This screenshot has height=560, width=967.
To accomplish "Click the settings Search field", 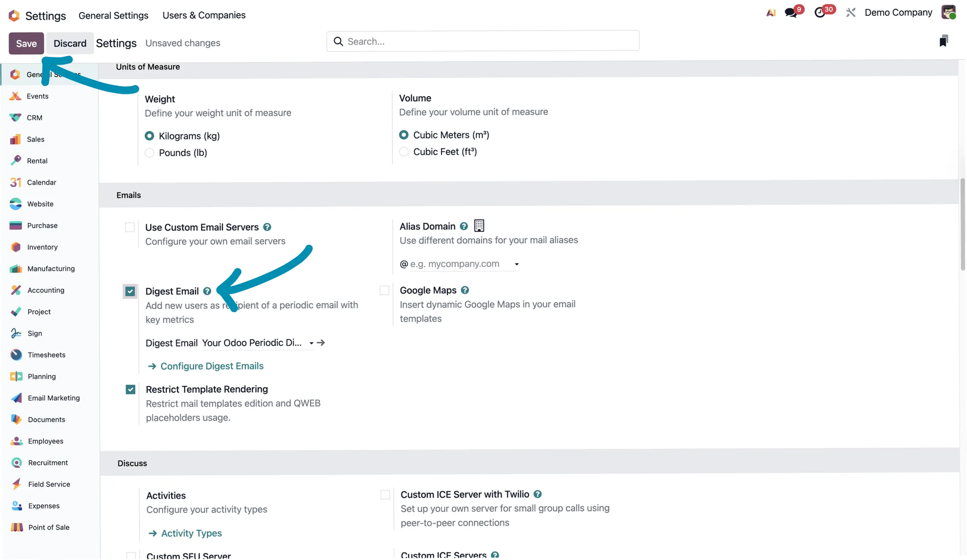I will point(483,41).
